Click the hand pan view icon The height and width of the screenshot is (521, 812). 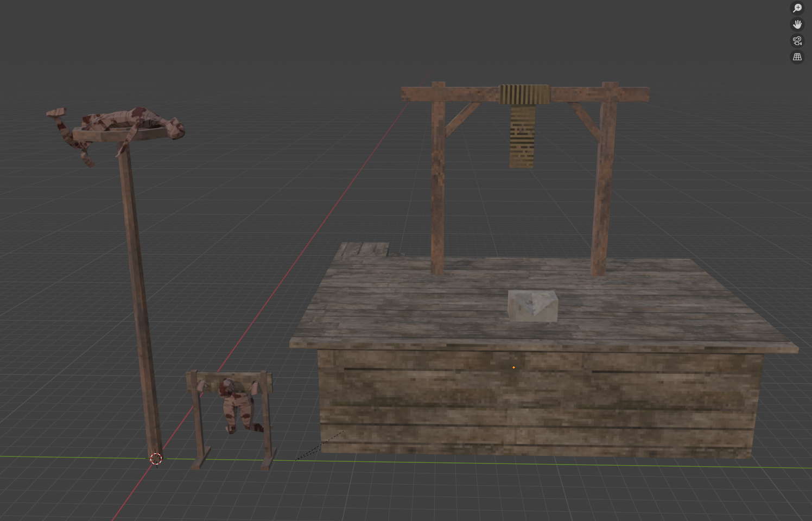tap(797, 24)
